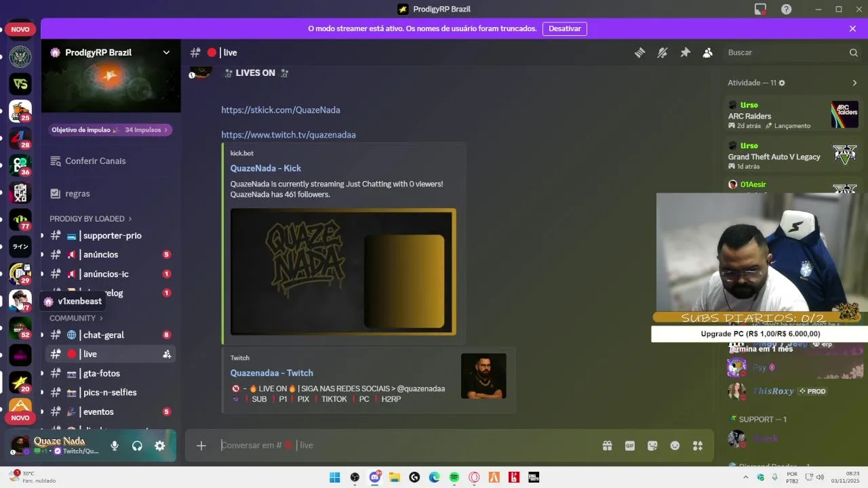Click the Quaze Nada user panel
This screenshot has width=868, height=488.
tap(56, 445)
